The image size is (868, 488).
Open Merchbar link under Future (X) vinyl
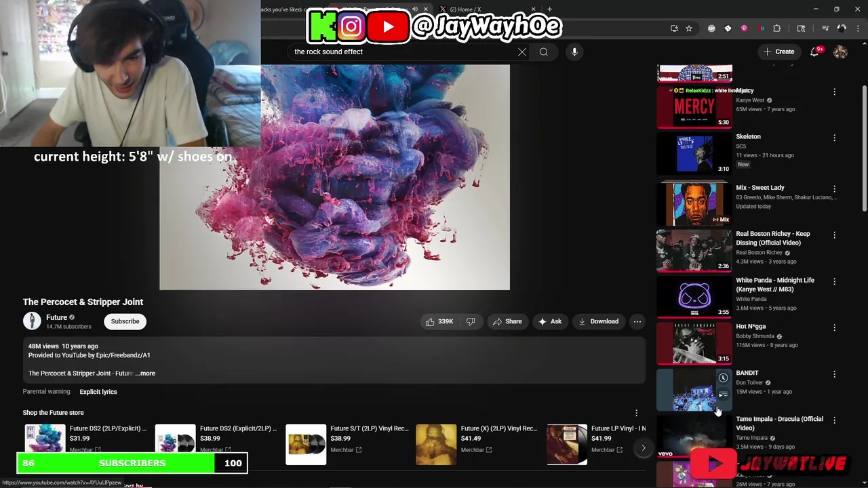tap(477, 450)
